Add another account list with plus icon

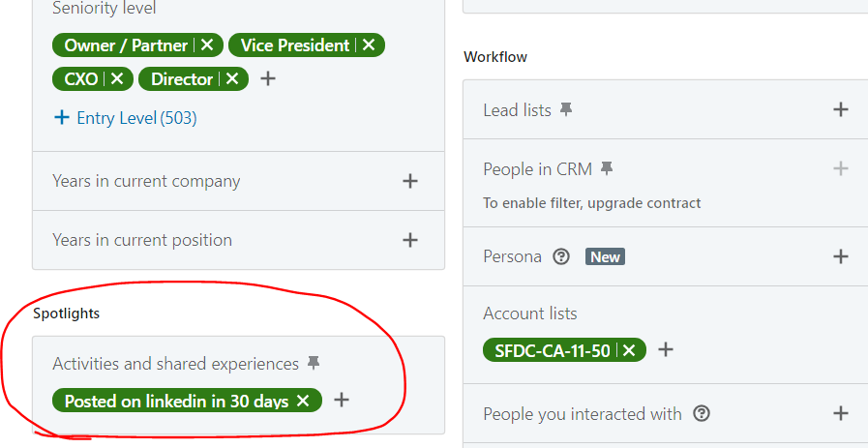[x=666, y=349]
